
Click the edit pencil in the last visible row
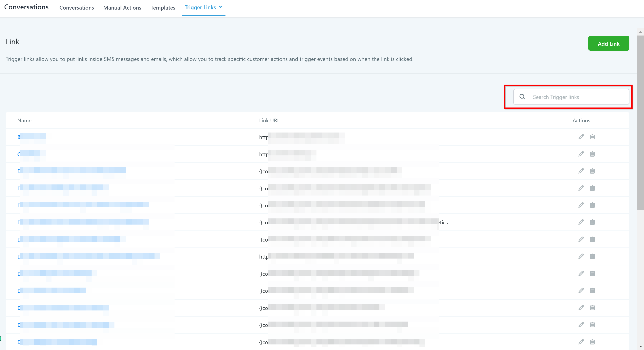[x=581, y=342]
